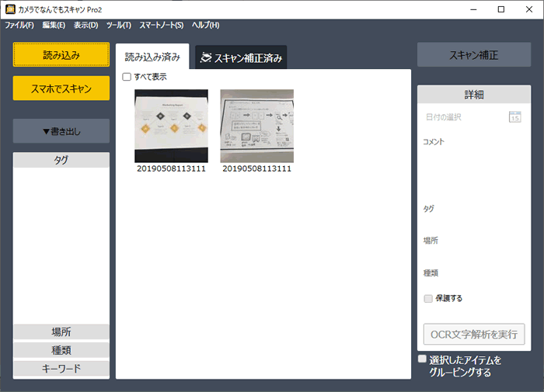The height and width of the screenshot is (392, 544).
Task: Expand the 種類 section in sidebar
Action: [x=61, y=350]
